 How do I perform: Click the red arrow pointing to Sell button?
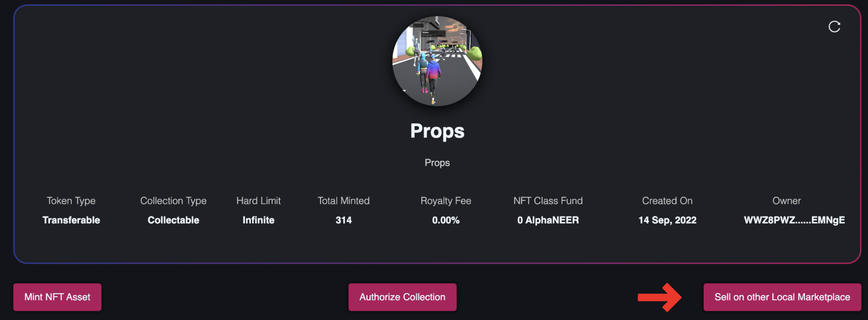[660, 297]
